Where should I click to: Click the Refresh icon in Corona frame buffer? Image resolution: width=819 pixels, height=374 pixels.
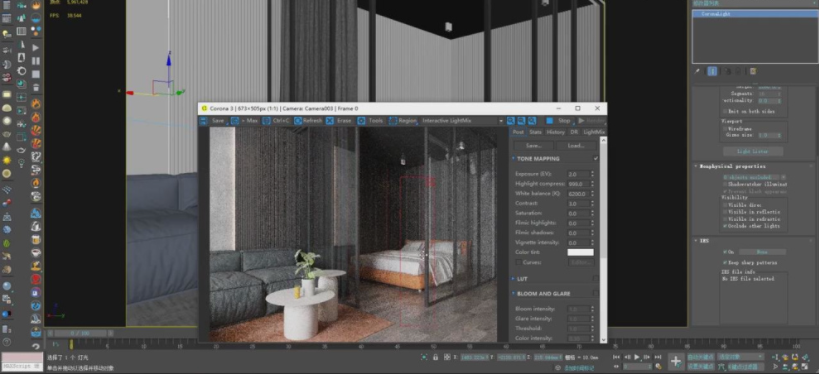click(298, 121)
